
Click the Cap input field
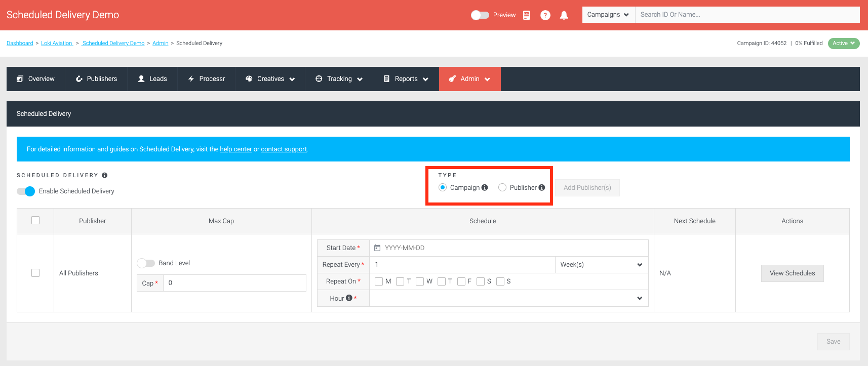pos(234,283)
